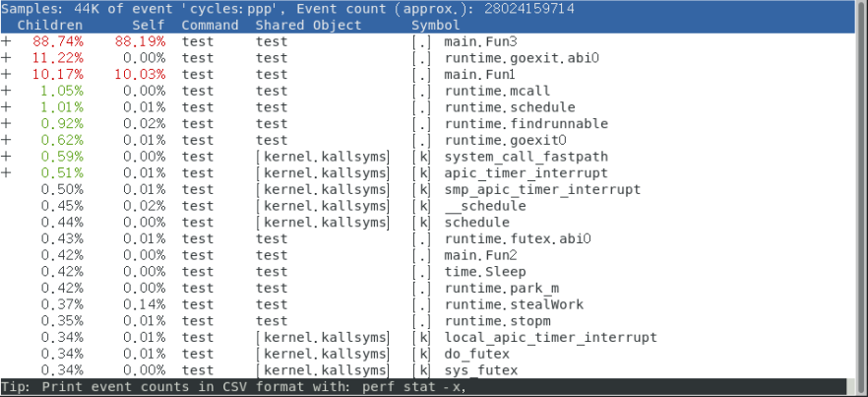Viewport: 868px width, 397px height.
Task: Expand the runtime.schedule row plus sign
Action: (6, 107)
